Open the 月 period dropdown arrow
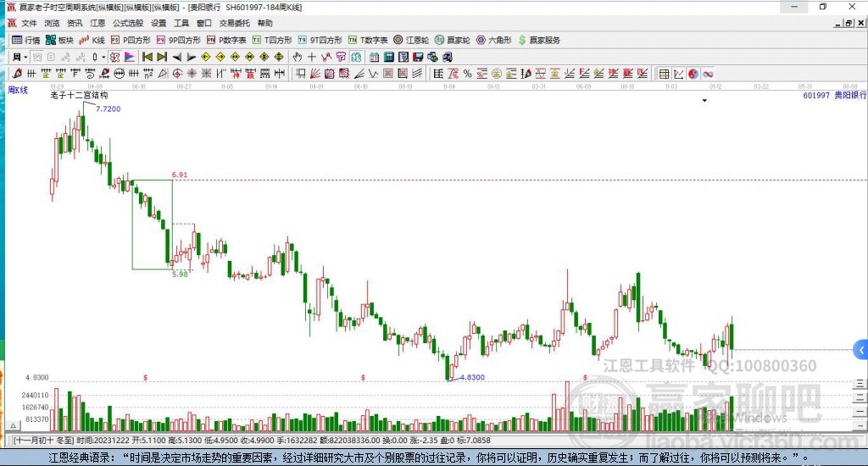The width and height of the screenshot is (868, 466). coord(25,57)
